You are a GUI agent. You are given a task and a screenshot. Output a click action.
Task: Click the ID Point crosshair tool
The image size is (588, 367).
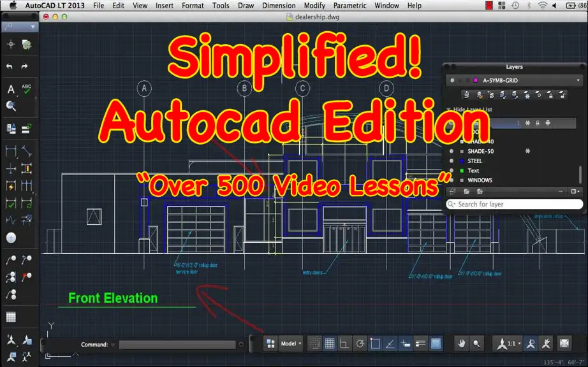(x=11, y=44)
